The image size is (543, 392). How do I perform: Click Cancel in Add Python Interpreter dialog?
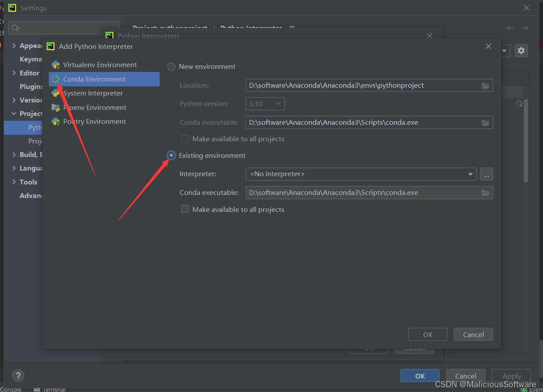[474, 334]
